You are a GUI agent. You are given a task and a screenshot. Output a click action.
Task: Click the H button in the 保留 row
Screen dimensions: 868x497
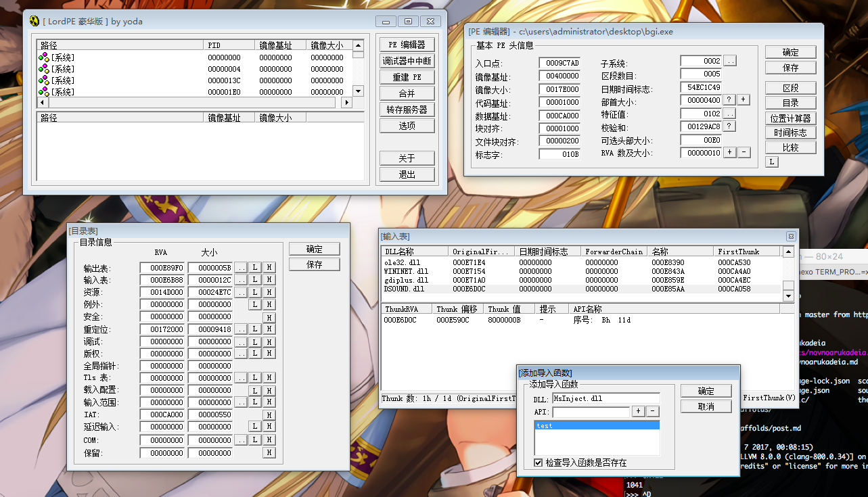pyautogui.click(x=269, y=452)
